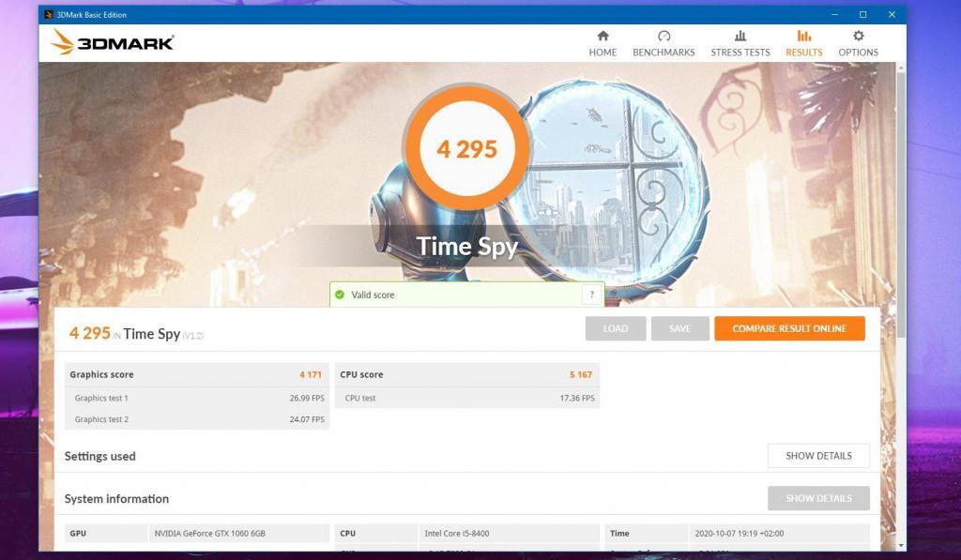This screenshot has height=560, width=961.
Task: Show details for Settings used
Action: 818,456
